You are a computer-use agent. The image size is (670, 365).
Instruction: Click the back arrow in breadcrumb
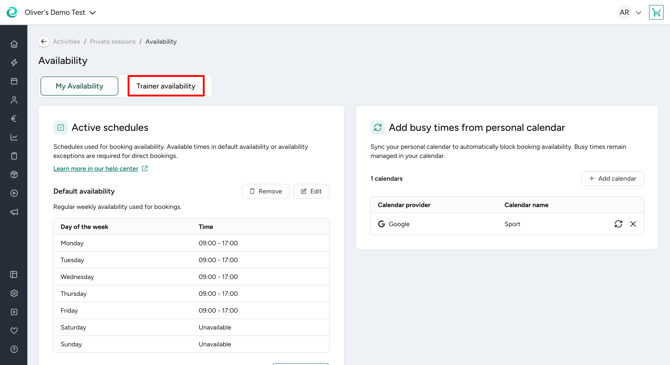44,41
